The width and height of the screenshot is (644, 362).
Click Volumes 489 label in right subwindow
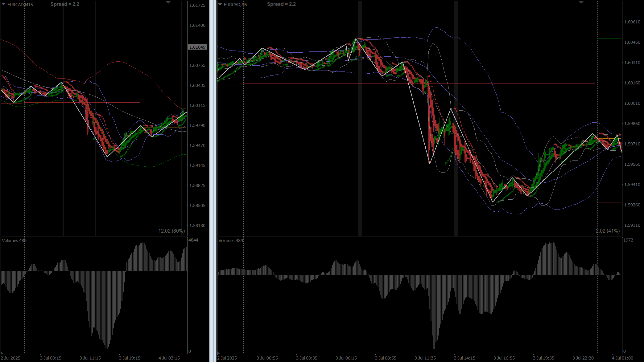231,241
